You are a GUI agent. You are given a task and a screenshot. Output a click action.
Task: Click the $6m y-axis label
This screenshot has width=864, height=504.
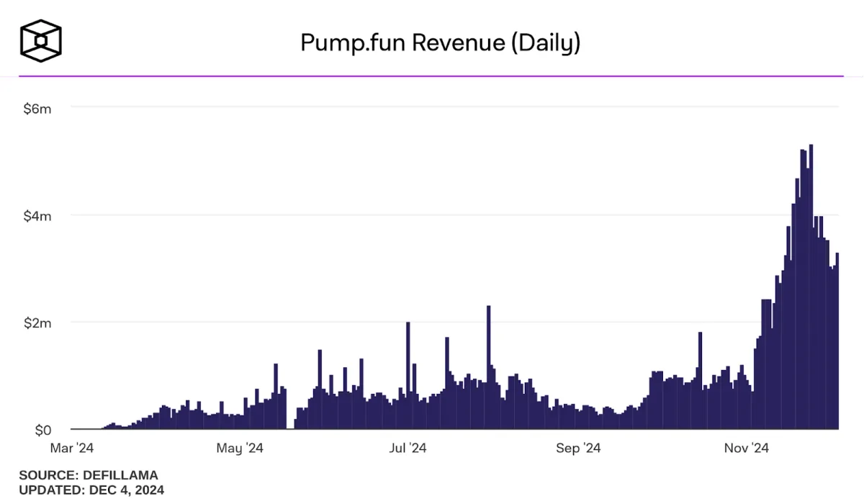tap(37, 108)
